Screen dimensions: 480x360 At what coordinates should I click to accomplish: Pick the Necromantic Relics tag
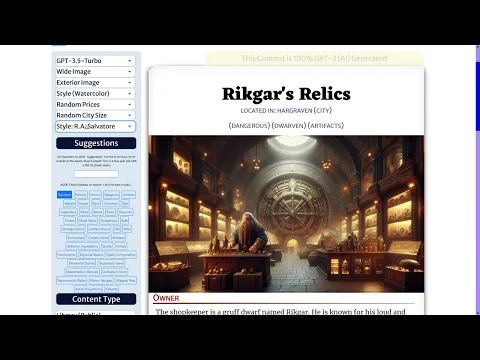[71, 280]
